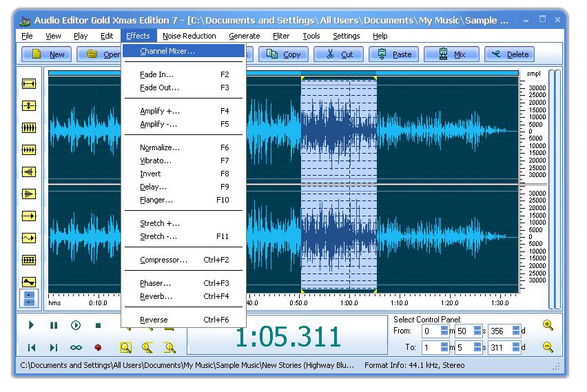Click the Delete toolbar button

coord(509,54)
